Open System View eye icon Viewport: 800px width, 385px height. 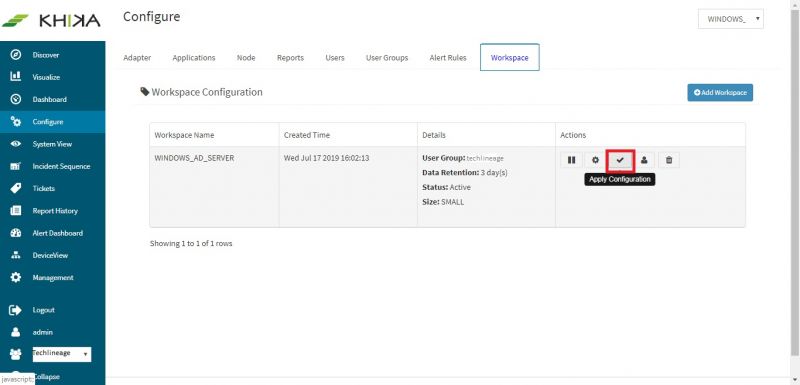pos(16,144)
